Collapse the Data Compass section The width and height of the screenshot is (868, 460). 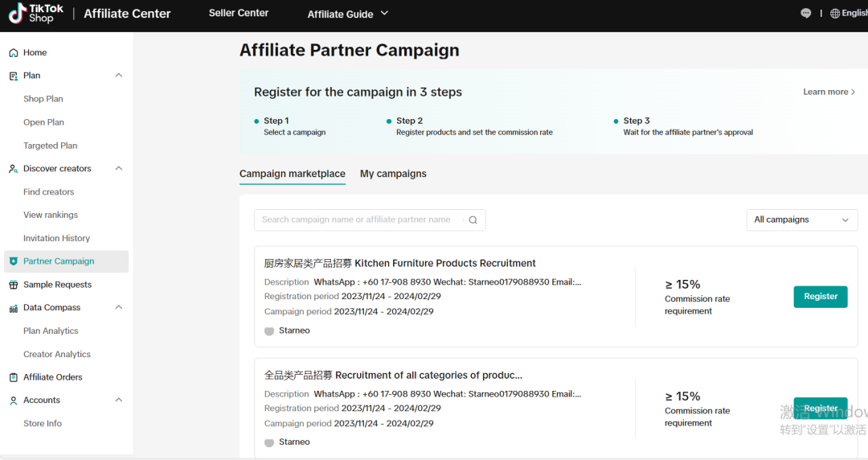click(x=119, y=308)
